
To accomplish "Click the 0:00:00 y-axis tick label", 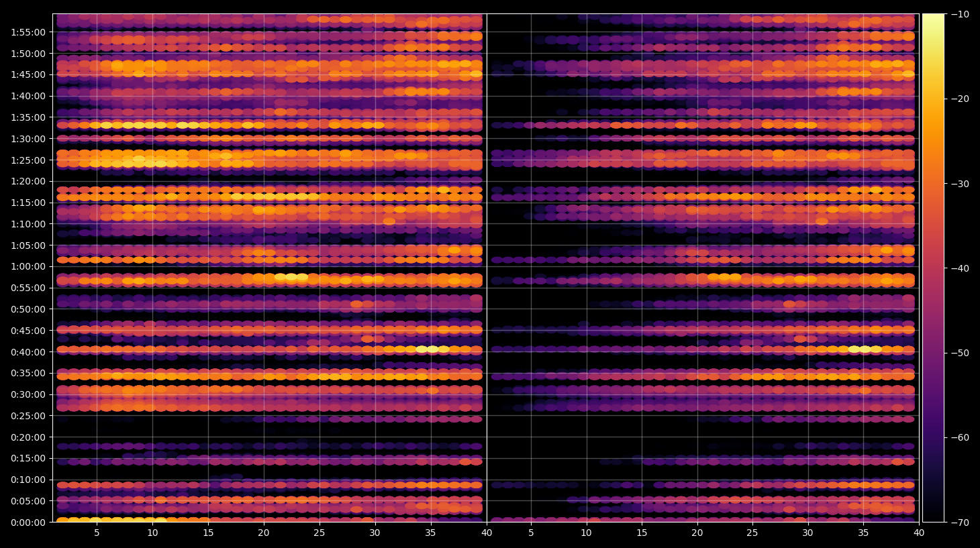I will 28,523.
